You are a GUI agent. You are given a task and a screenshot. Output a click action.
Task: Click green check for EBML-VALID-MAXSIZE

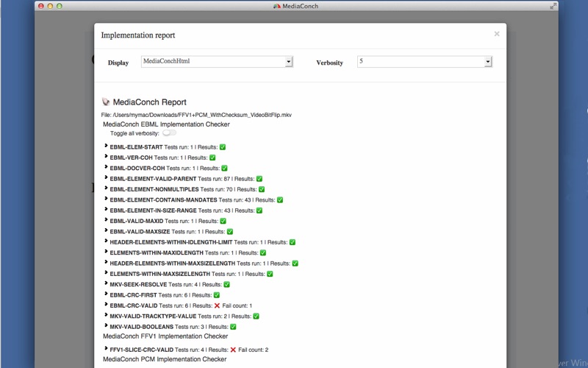click(x=230, y=232)
